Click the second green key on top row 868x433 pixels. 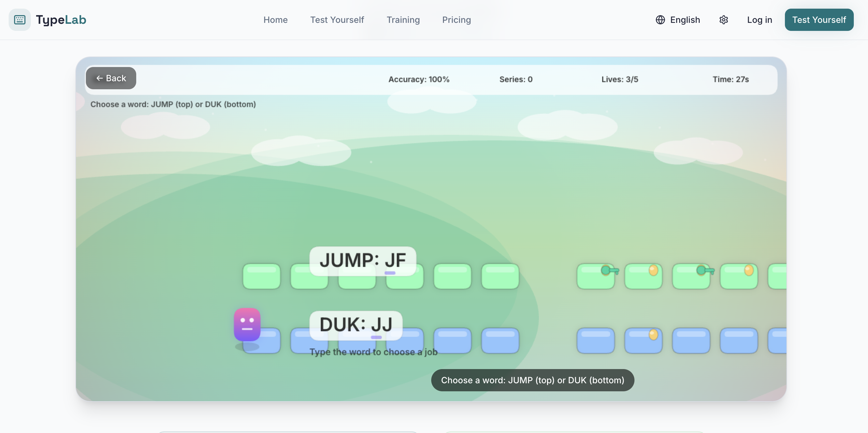coord(705,270)
